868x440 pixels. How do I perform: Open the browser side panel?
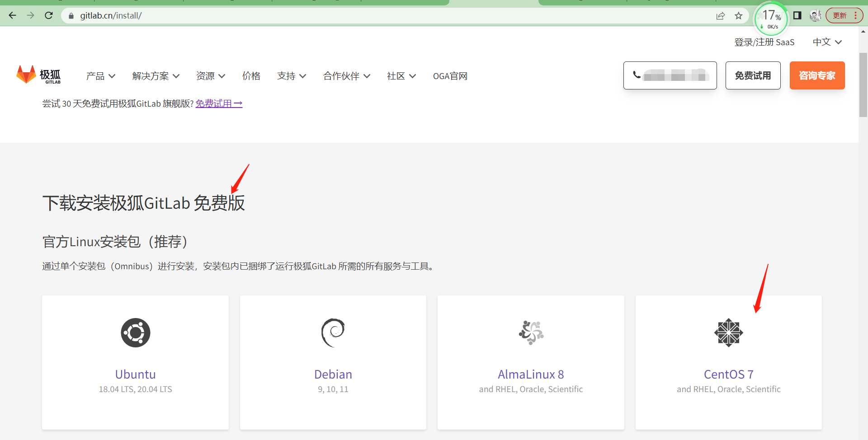pos(797,16)
